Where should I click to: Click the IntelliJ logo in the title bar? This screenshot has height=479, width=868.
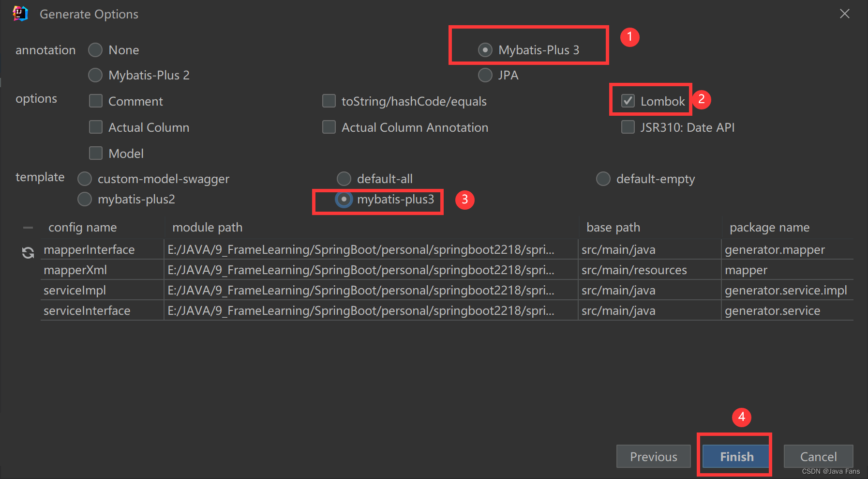click(x=20, y=14)
